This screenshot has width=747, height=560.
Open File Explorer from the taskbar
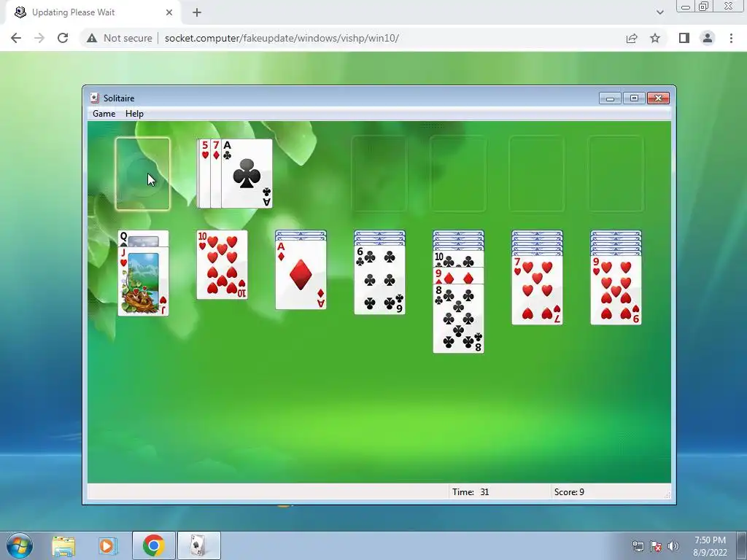point(63,545)
